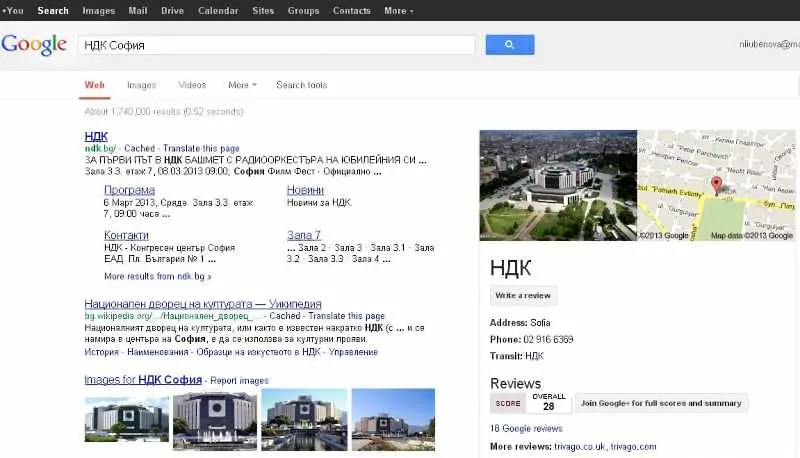The image size is (800, 458).
Task: Open +You in the top bar
Action: [x=13, y=11]
